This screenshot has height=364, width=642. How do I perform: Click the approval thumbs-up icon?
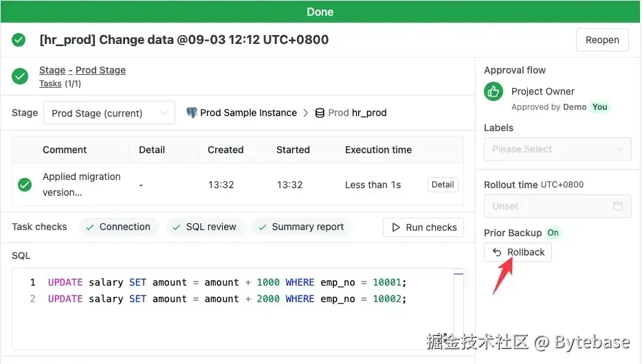pyautogui.click(x=494, y=91)
